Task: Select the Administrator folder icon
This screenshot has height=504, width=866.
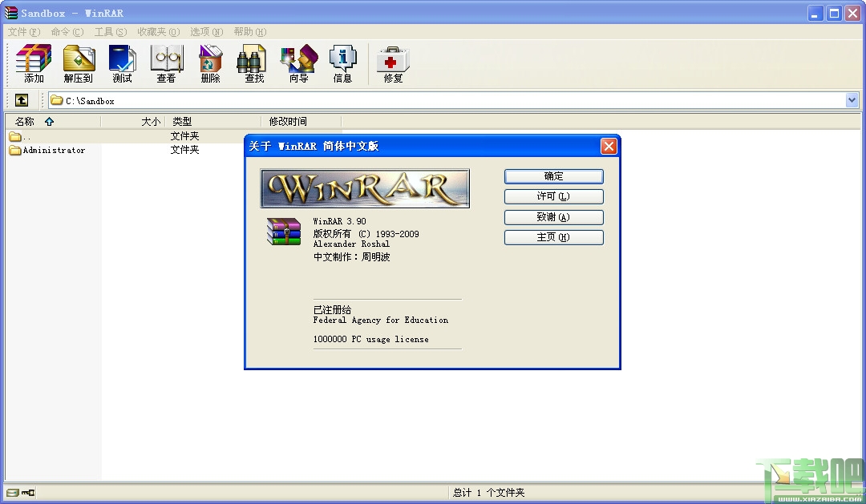Action: (x=15, y=150)
